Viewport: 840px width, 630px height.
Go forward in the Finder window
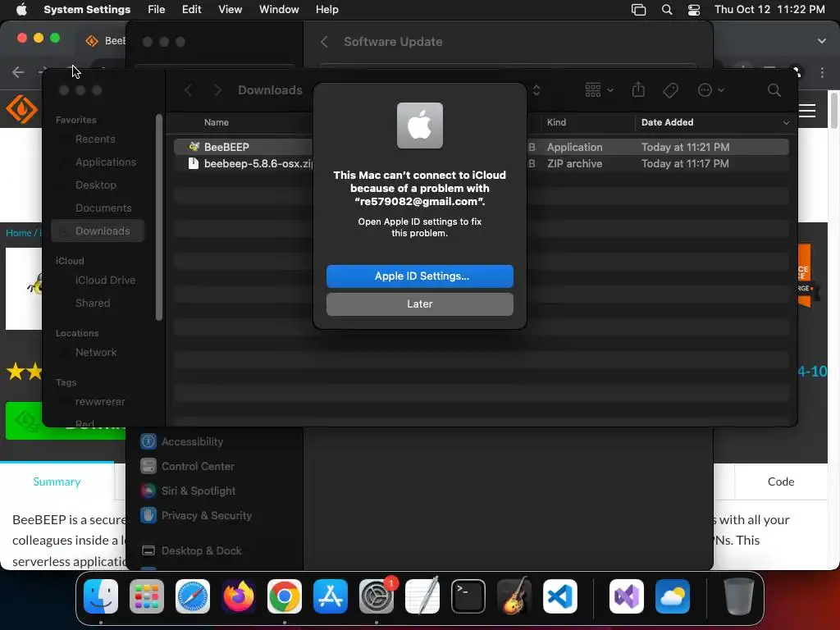pyautogui.click(x=217, y=90)
